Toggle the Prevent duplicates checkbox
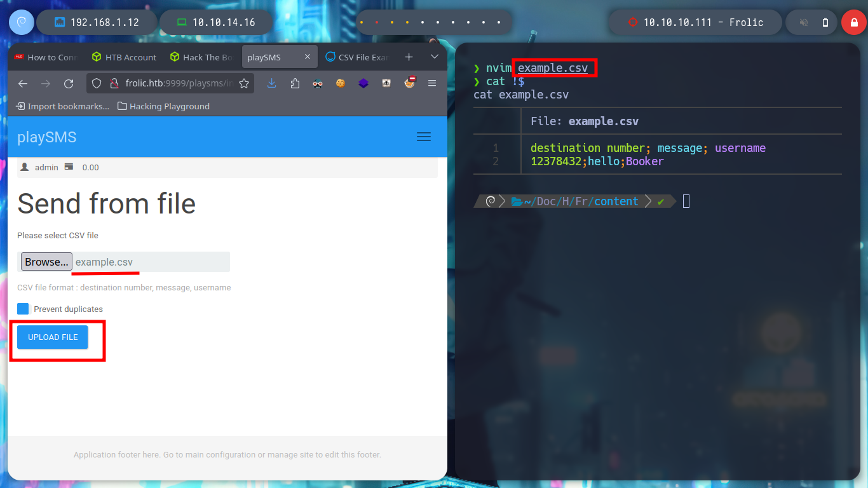 23,309
